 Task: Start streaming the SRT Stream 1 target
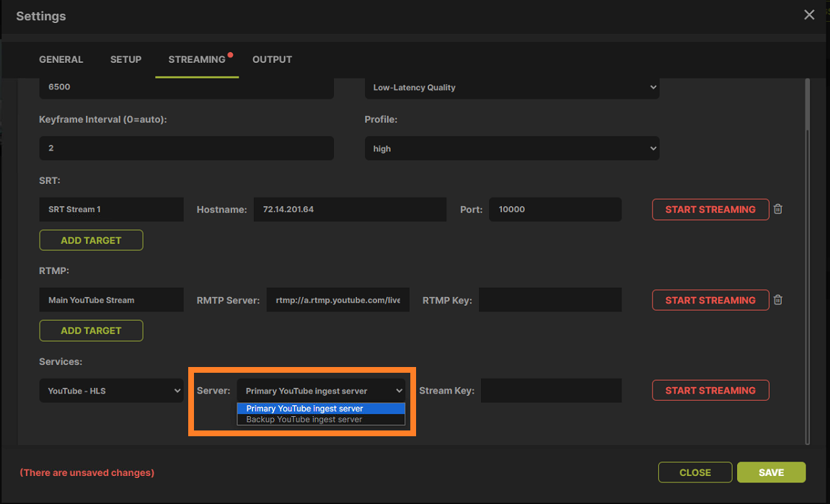pos(710,210)
